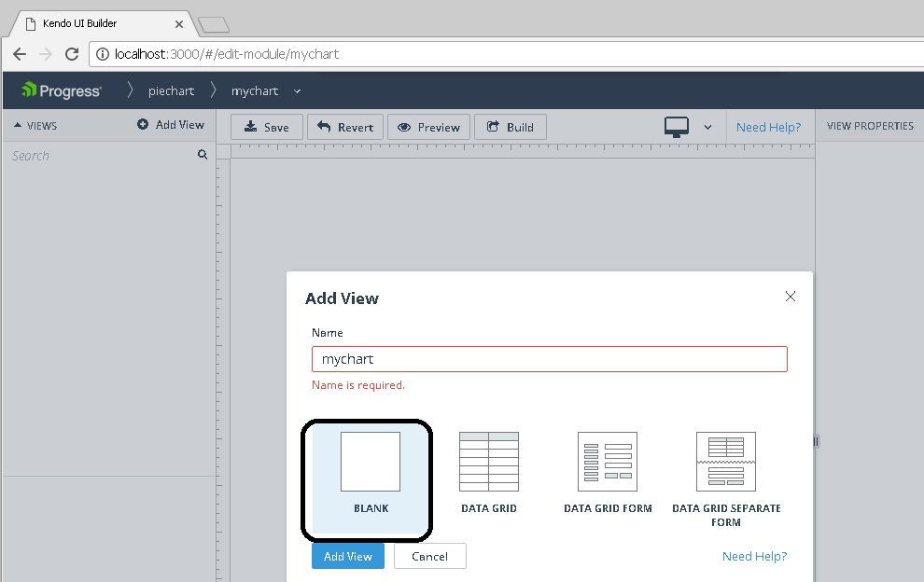Open Preview from the toolbar
Screen dimensions: 924x582
[429, 127]
